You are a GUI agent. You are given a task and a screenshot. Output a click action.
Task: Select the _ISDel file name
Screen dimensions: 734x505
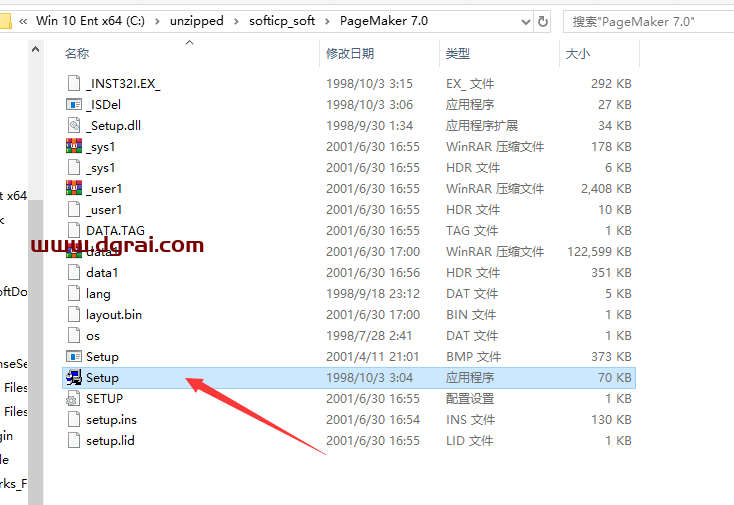pyautogui.click(x=103, y=104)
